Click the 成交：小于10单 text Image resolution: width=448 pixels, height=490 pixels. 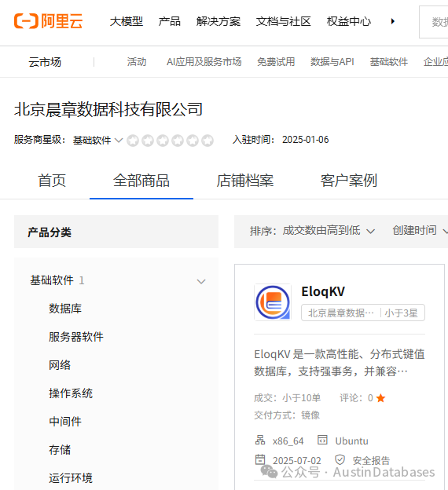point(287,398)
